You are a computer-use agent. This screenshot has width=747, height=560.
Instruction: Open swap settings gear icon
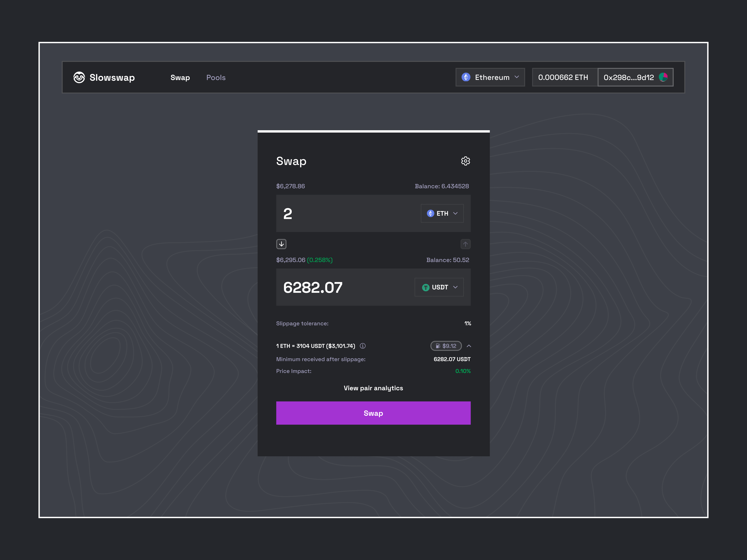(465, 161)
